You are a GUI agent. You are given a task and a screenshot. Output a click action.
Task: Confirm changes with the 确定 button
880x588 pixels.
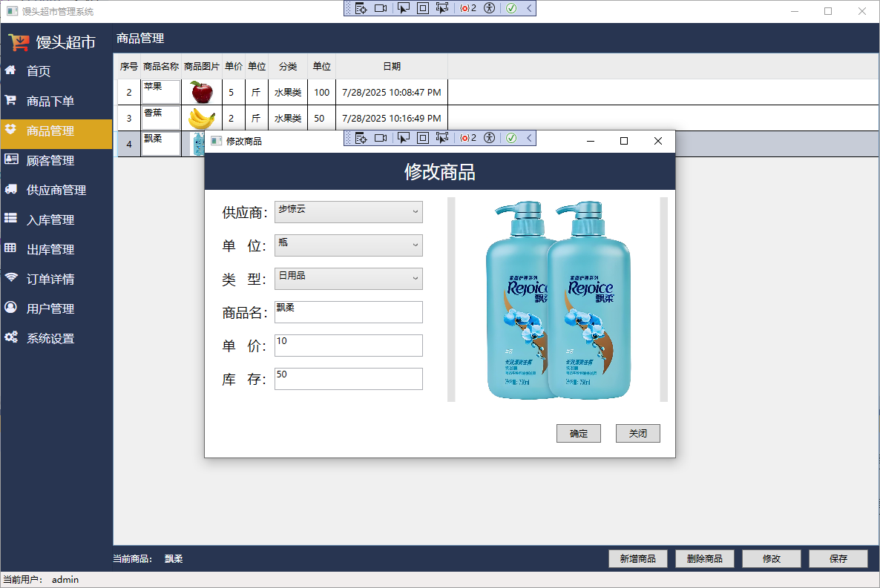[579, 433]
